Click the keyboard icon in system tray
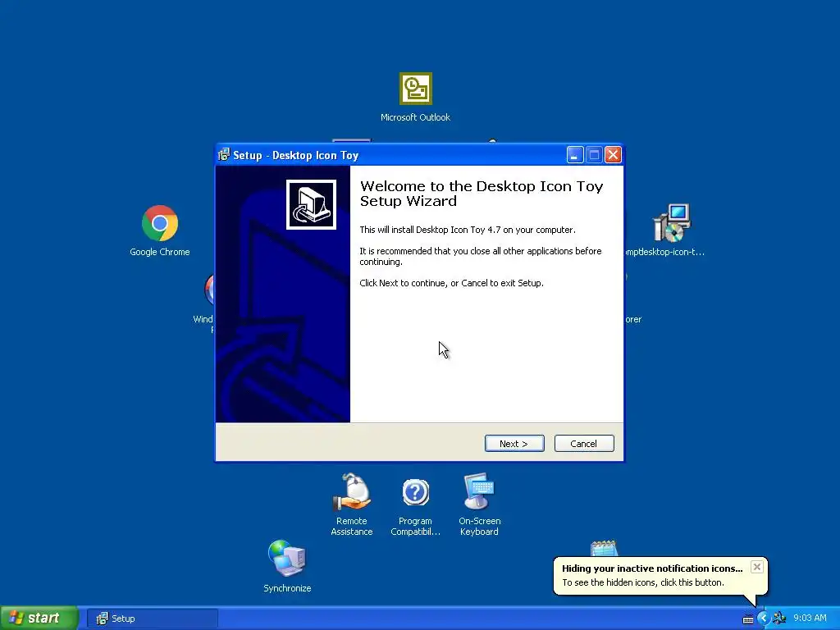Viewport: 840px width, 630px height. pos(748,619)
